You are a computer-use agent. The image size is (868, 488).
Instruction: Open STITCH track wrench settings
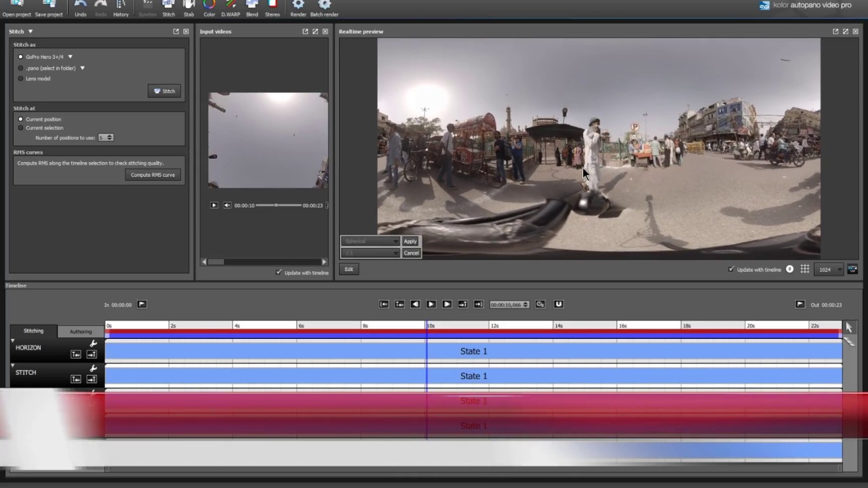(94, 369)
